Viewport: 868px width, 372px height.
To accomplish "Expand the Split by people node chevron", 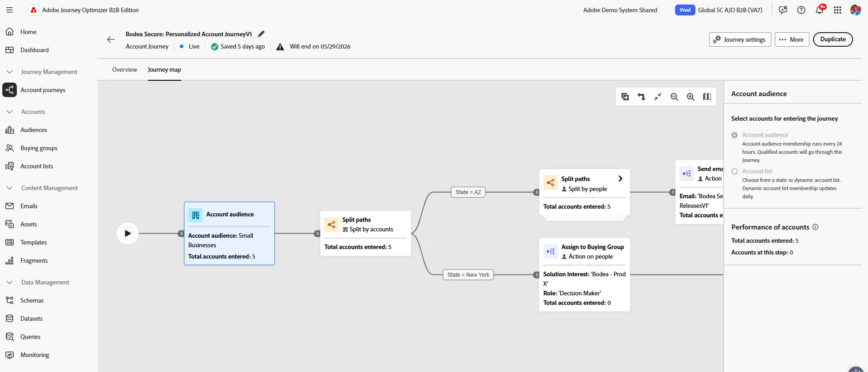I will click(x=620, y=179).
